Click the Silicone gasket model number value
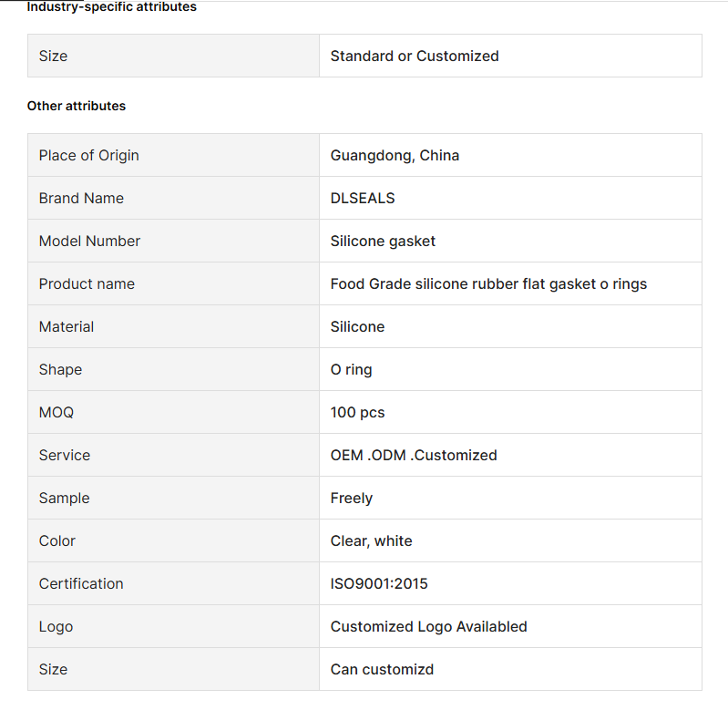728x710 pixels. tap(383, 241)
